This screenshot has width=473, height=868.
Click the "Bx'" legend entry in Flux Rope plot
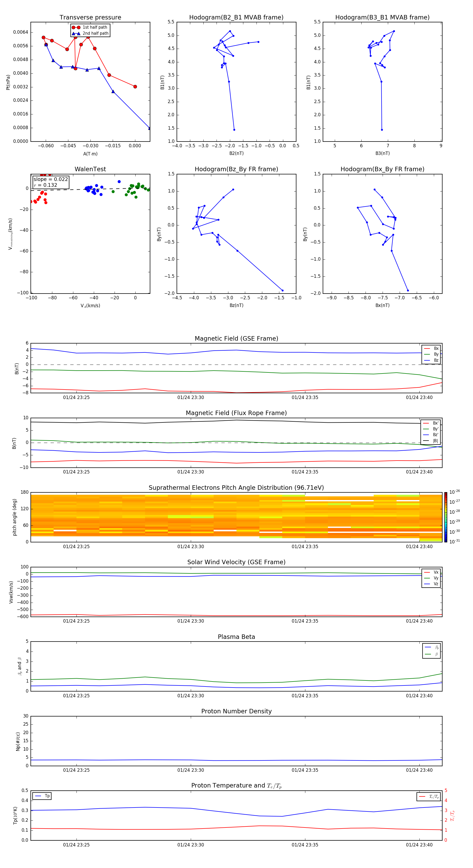pyautogui.click(x=431, y=423)
